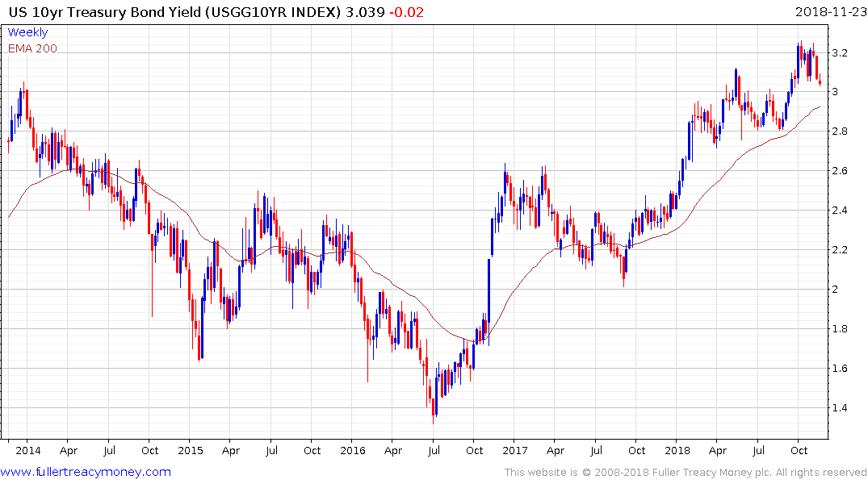Click the '2.2' y-axis label
The height and width of the screenshot is (484, 868).
point(839,249)
